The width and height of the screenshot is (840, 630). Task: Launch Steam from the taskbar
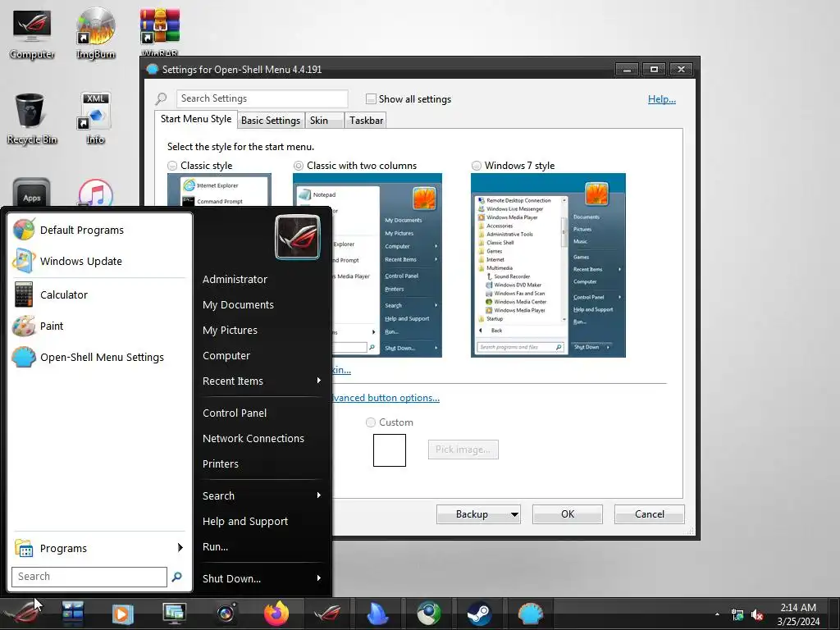click(479, 614)
